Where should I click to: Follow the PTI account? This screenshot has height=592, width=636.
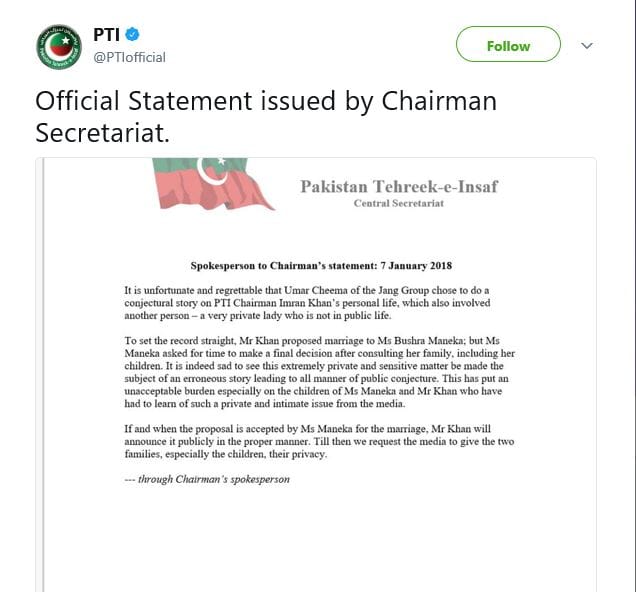coord(508,46)
